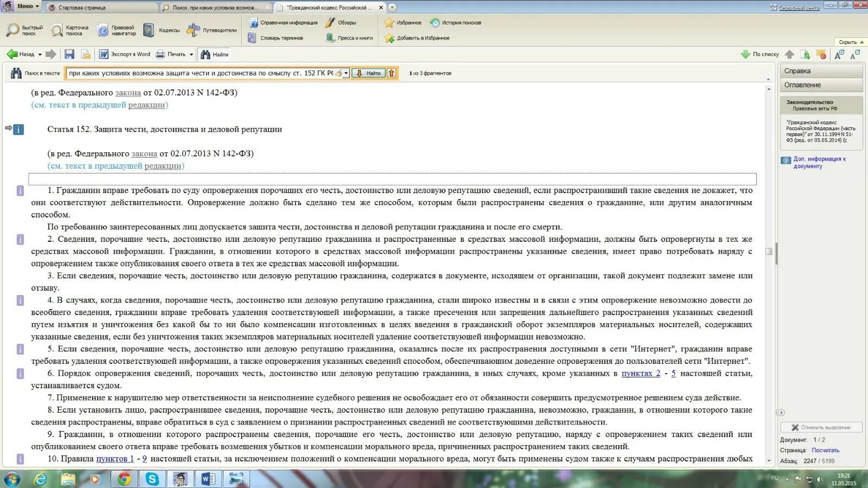The width and height of the screenshot is (868, 488).
Task: Open Правовой навигатор
Action: pyautogui.click(x=116, y=30)
